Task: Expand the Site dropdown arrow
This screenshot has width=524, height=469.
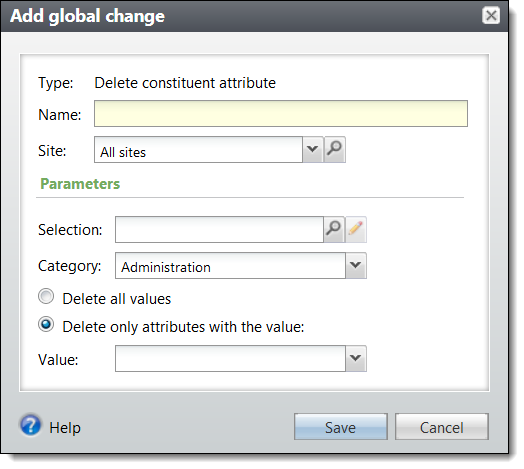Action: point(312,149)
